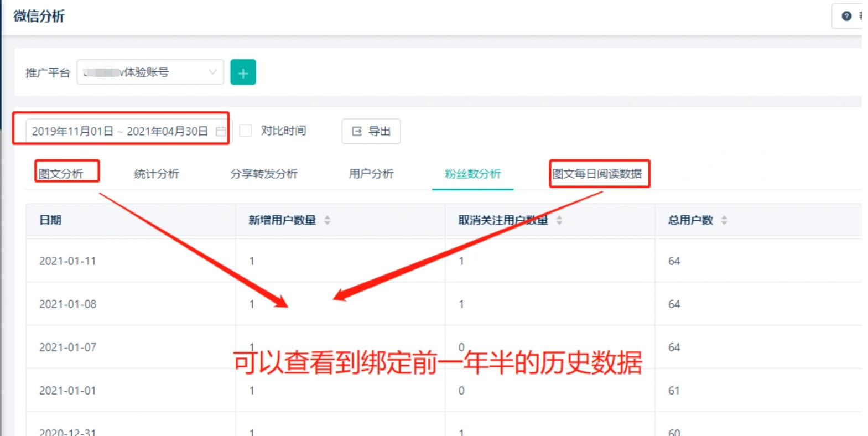Image resolution: width=868 pixels, height=436 pixels.
Task: Click the green plus add-platform button
Action: 243,72
